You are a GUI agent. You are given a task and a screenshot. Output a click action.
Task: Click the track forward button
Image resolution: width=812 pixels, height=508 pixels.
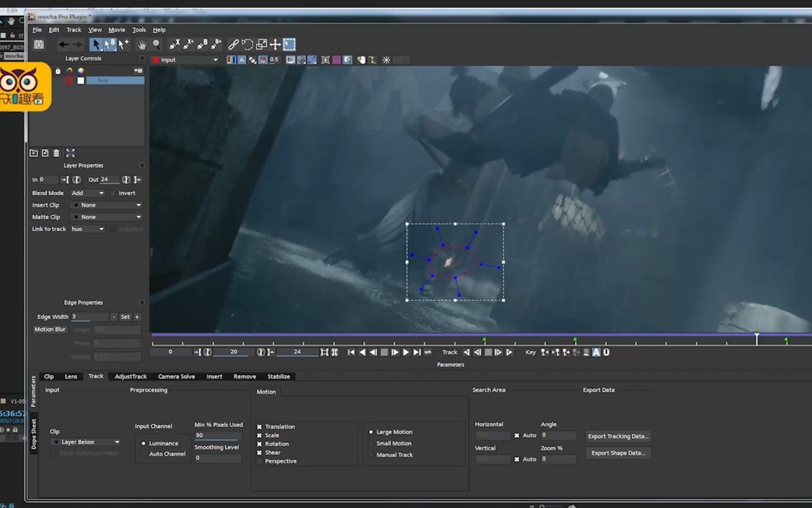tap(509, 352)
